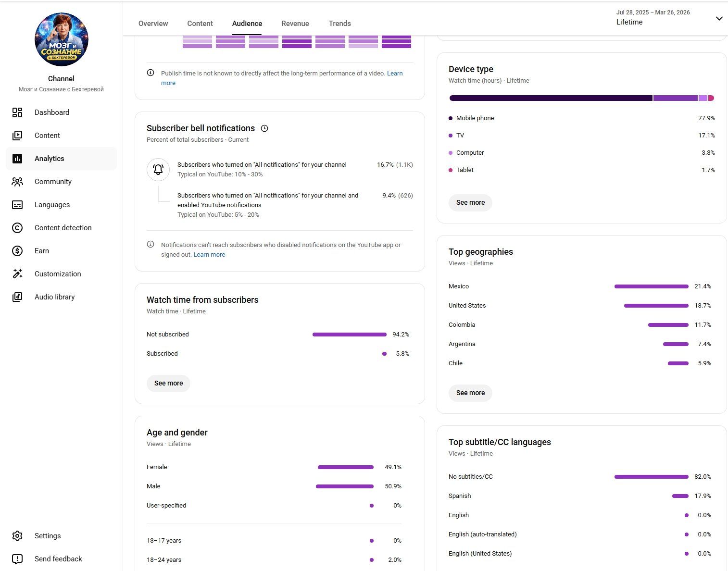Open Settings gear icon
728x571 pixels.
[x=17, y=536]
